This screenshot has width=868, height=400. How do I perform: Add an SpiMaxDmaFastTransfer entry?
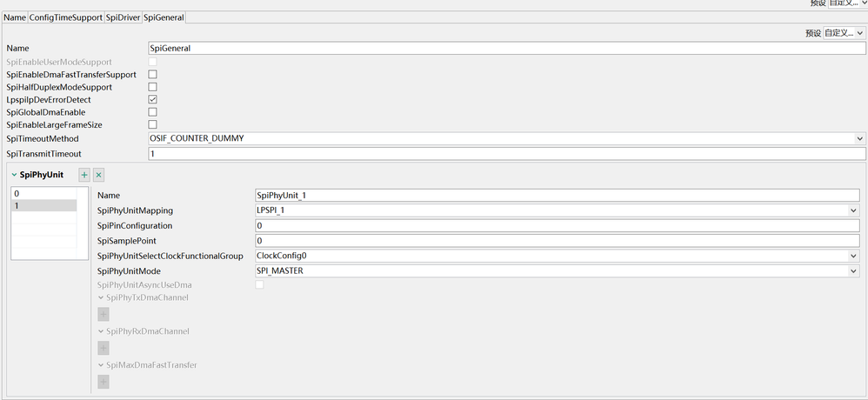tap(103, 382)
